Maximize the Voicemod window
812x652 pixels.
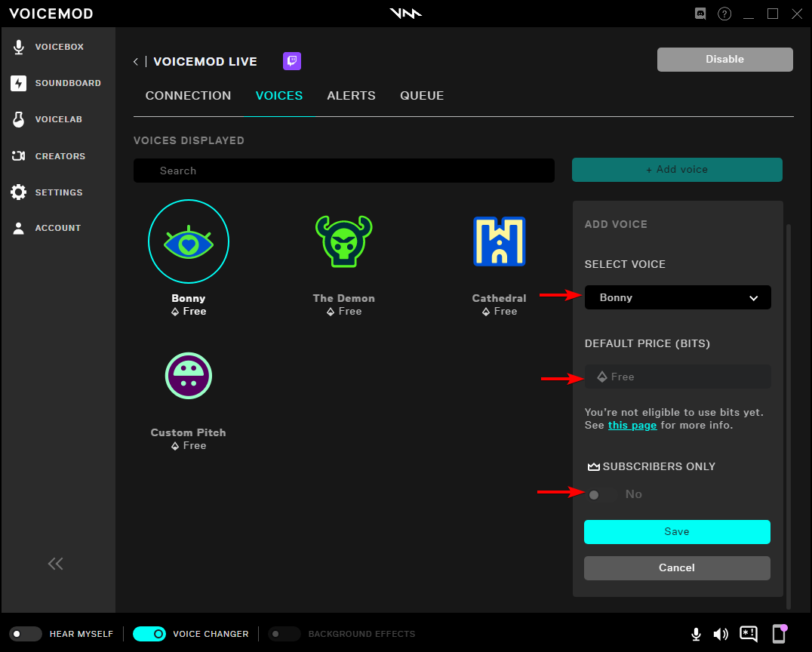pyautogui.click(x=773, y=14)
